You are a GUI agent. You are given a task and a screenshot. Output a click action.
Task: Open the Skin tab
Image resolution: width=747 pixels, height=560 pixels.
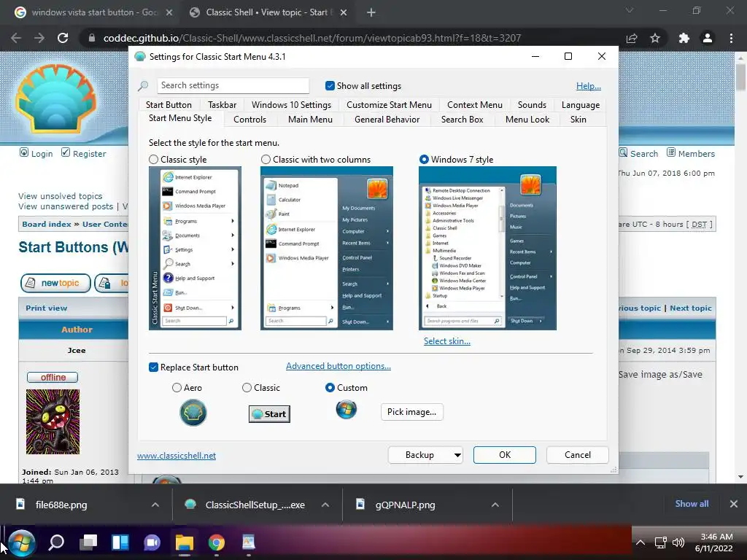coord(578,120)
